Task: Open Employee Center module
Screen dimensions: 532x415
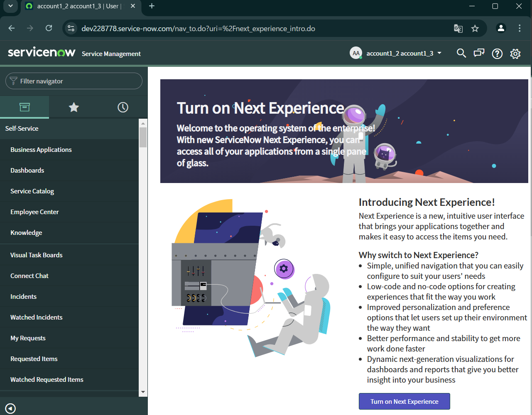Action: (69, 212)
